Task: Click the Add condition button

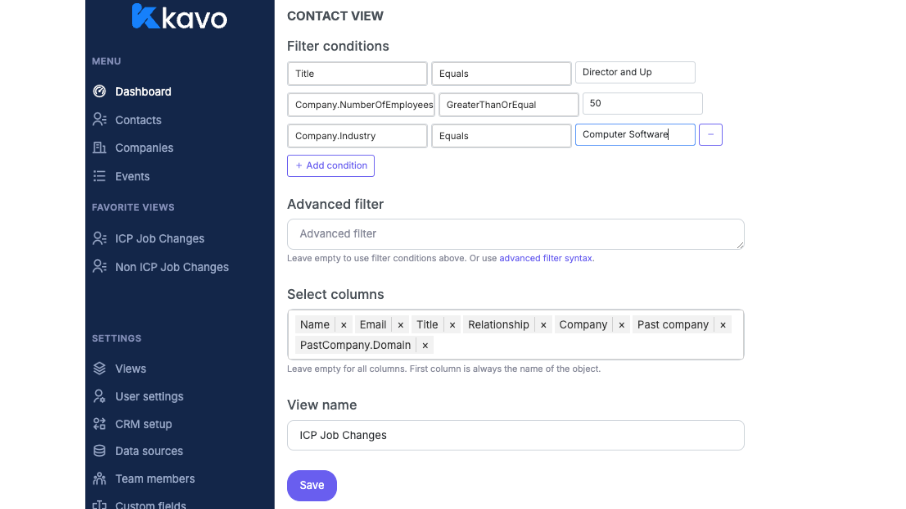Action: pyautogui.click(x=331, y=166)
